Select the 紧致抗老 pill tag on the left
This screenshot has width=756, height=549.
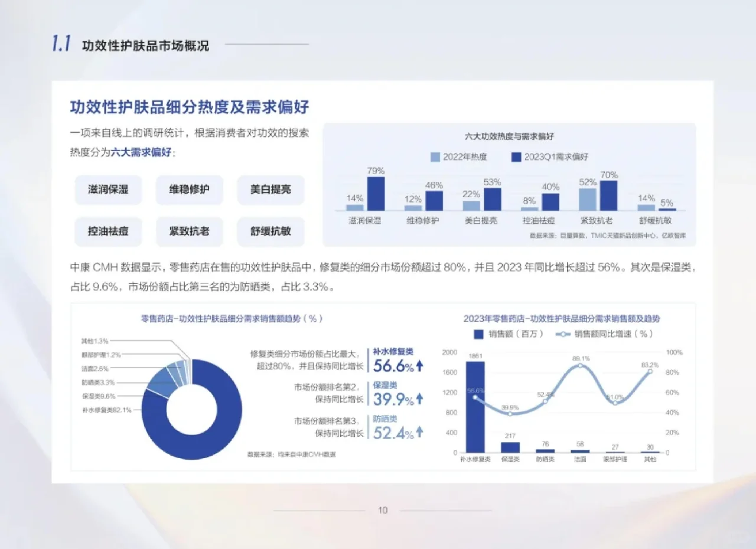[x=189, y=231]
